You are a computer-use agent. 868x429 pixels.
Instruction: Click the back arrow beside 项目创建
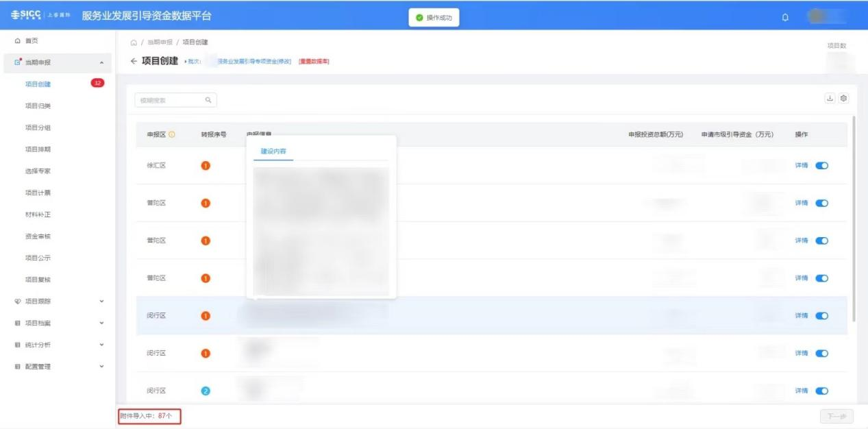(134, 62)
